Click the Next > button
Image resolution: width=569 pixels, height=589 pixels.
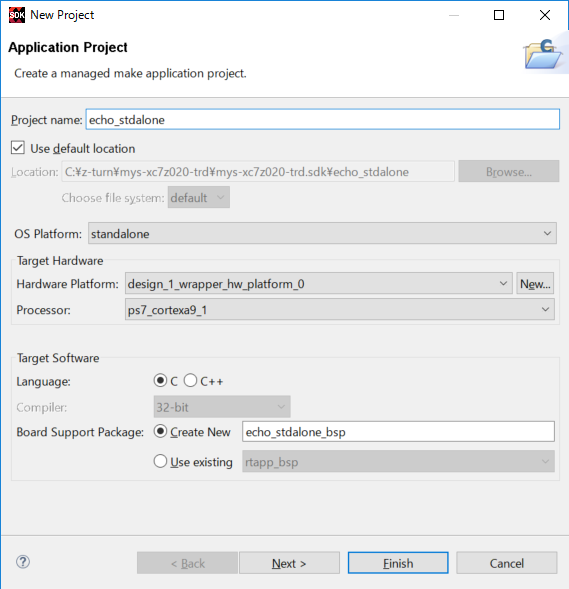(289, 563)
